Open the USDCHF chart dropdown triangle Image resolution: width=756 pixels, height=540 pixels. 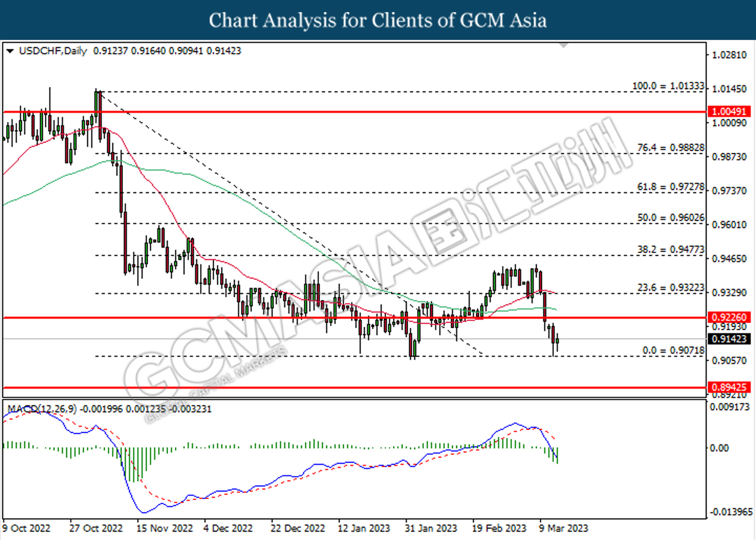(10, 51)
